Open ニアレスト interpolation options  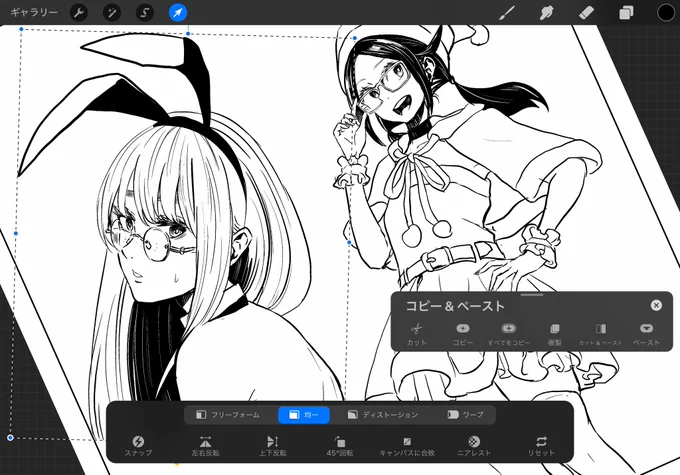point(474,446)
